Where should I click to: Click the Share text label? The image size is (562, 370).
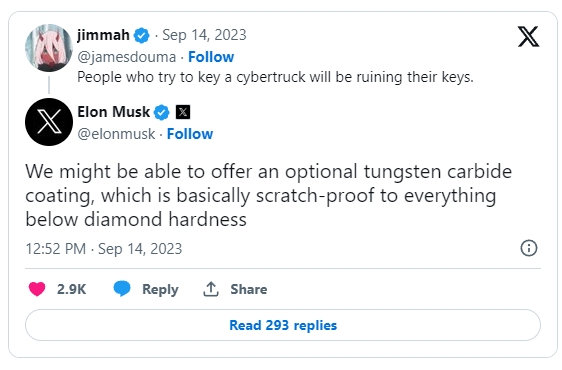[249, 289]
